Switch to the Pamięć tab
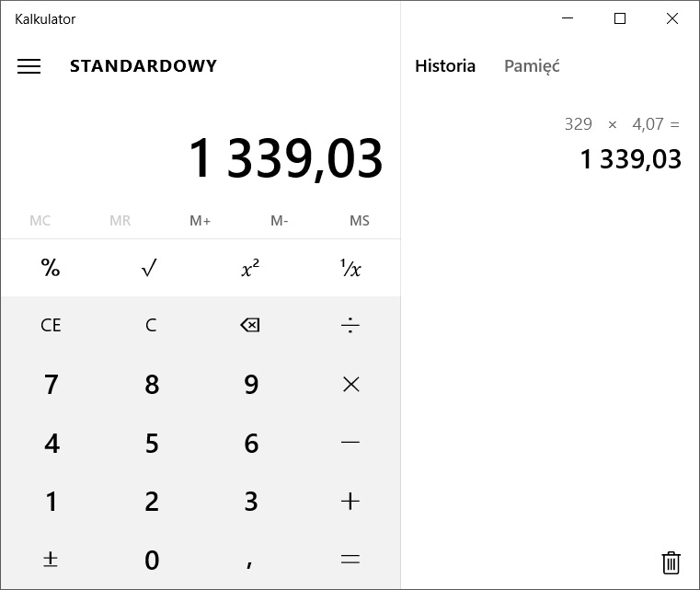This screenshot has height=590, width=700. [532, 66]
